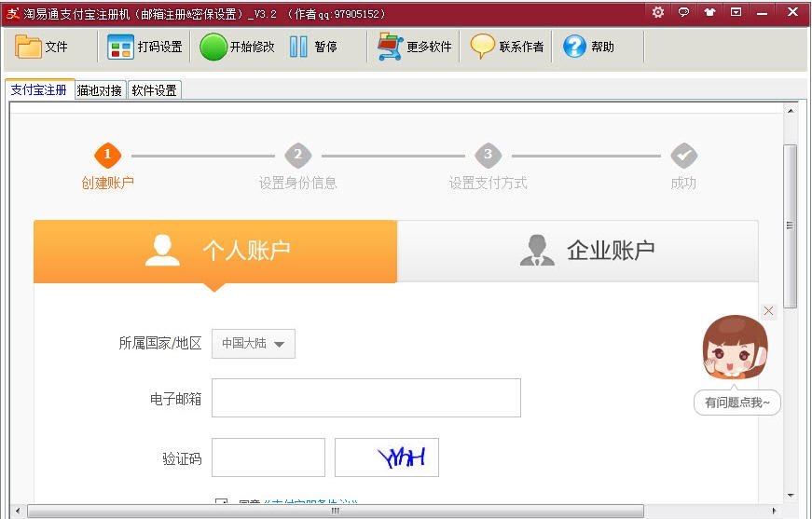Screen dimensions: 812x519
Task: Click step 1 创建账户 icon
Action: pos(108,156)
